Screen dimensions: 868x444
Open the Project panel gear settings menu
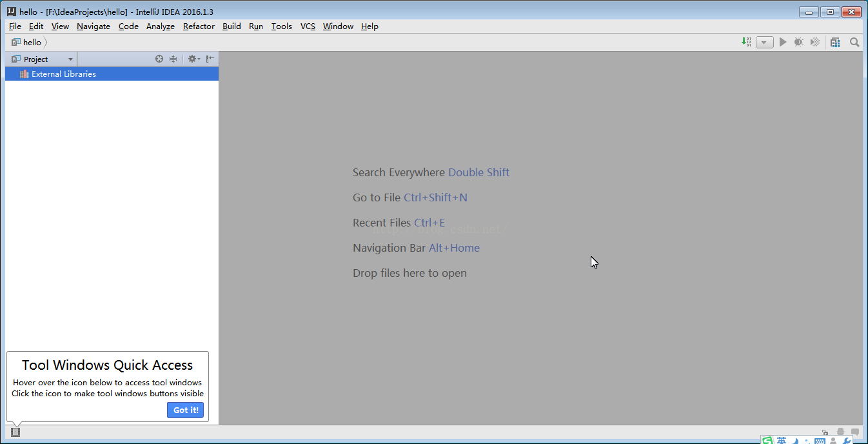193,59
